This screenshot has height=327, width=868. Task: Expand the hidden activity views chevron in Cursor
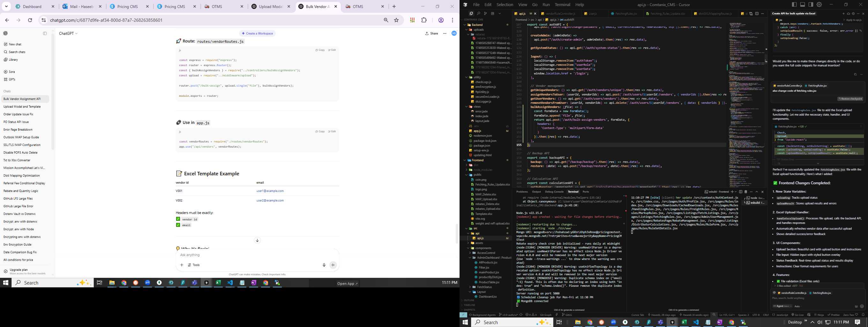click(x=500, y=13)
